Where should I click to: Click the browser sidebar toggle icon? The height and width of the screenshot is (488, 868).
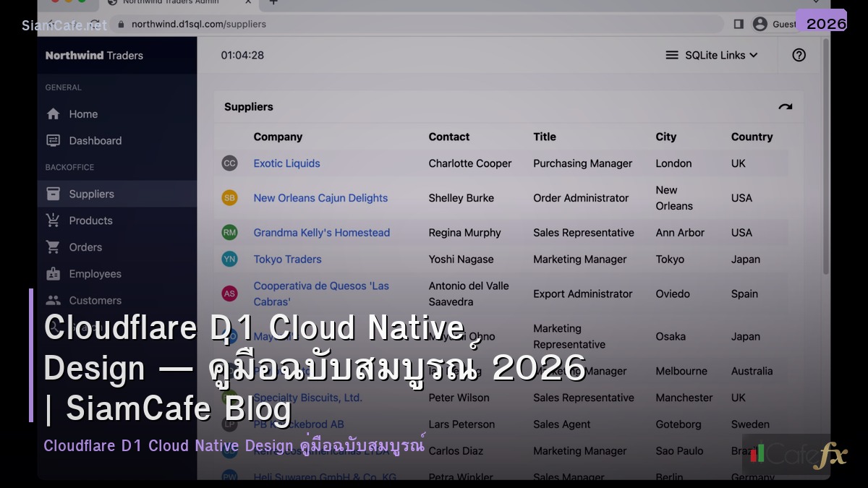pyautogui.click(x=739, y=23)
